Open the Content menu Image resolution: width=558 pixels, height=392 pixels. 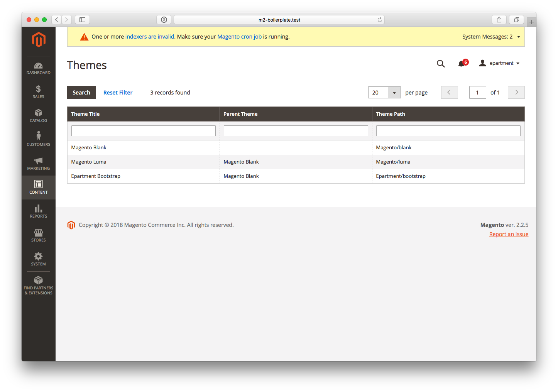[39, 188]
